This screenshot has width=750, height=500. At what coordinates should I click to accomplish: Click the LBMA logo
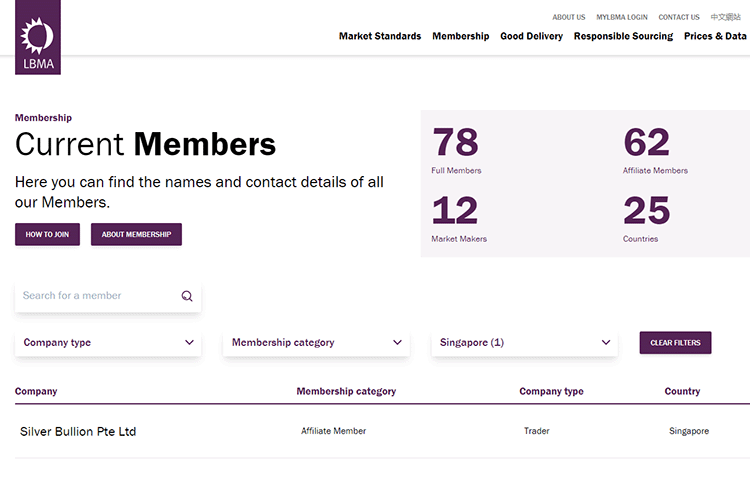pyautogui.click(x=38, y=37)
